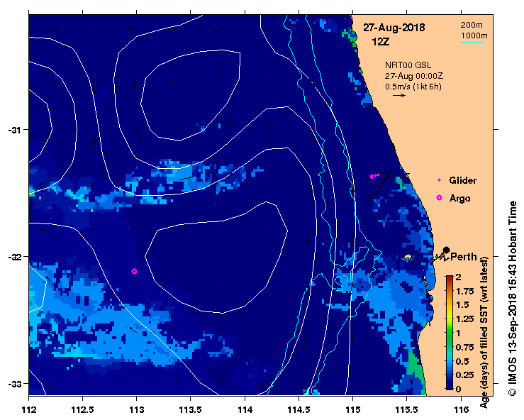Click the colorbar tick label "1.25"

pyautogui.click(x=465, y=319)
